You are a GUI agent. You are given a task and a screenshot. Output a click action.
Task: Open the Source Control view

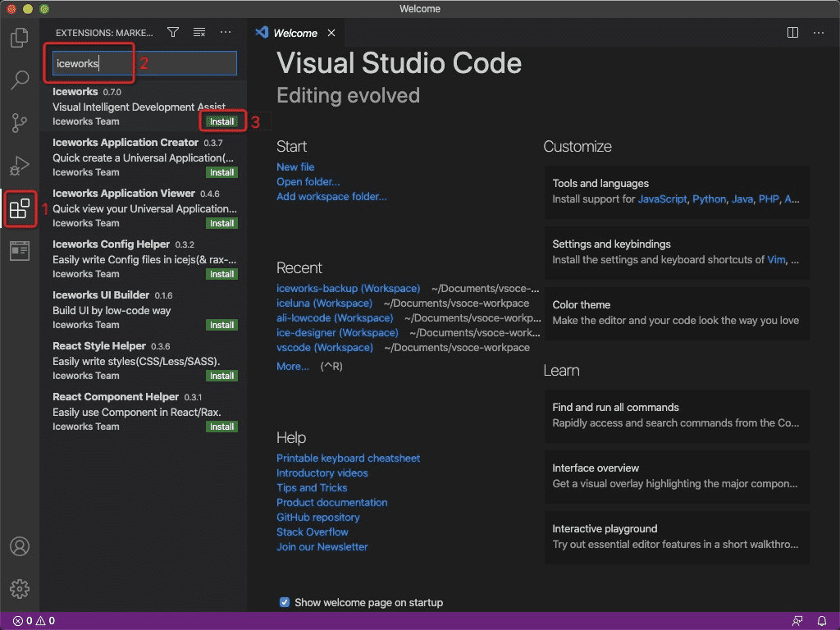[x=20, y=123]
